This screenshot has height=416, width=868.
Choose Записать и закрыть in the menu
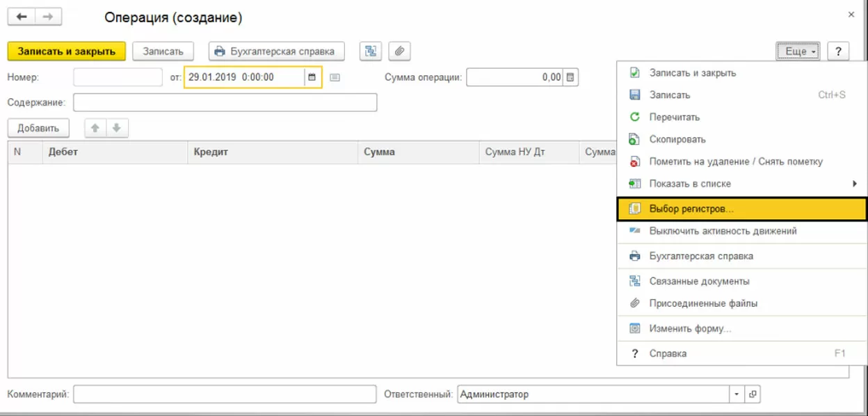741,72
